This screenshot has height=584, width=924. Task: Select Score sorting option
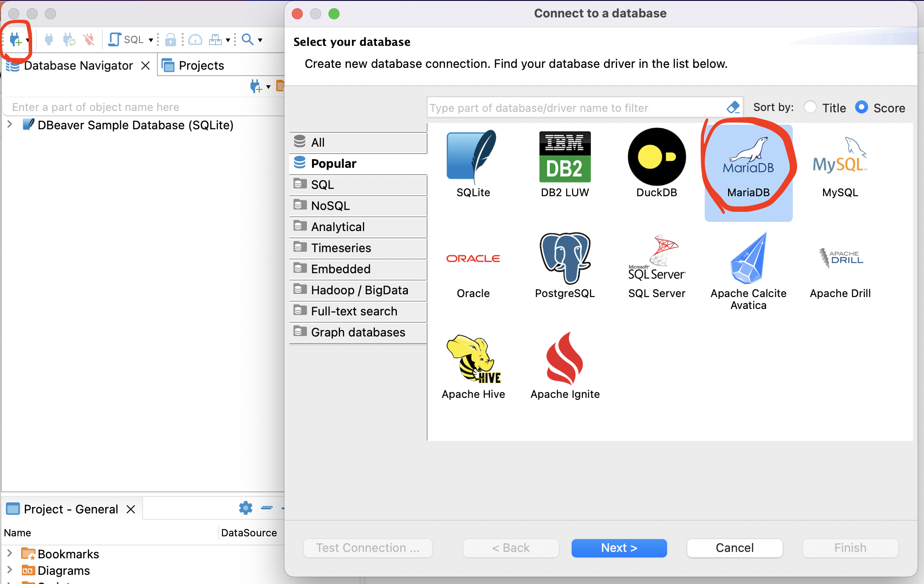(862, 107)
